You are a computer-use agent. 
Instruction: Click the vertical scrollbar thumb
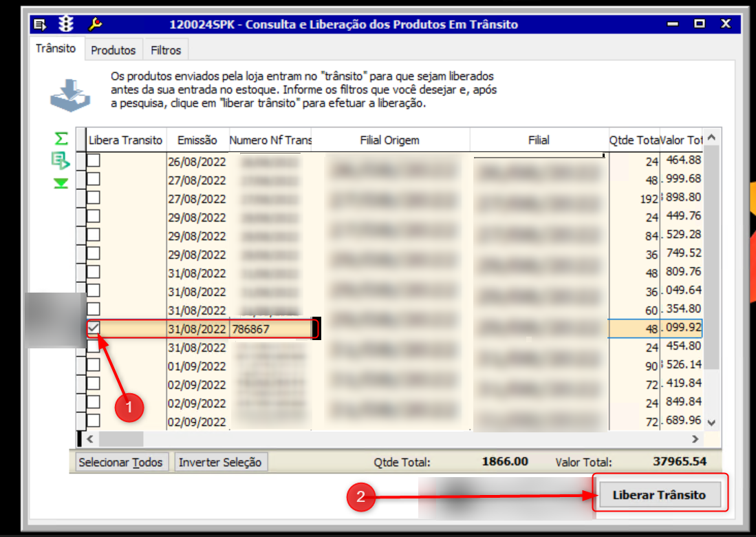tap(712, 258)
